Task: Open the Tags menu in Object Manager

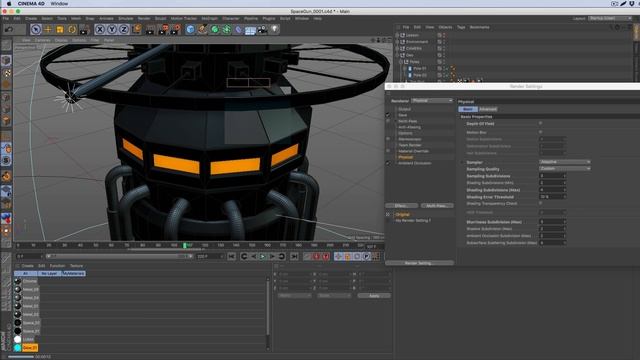Action: pyautogui.click(x=461, y=27)
